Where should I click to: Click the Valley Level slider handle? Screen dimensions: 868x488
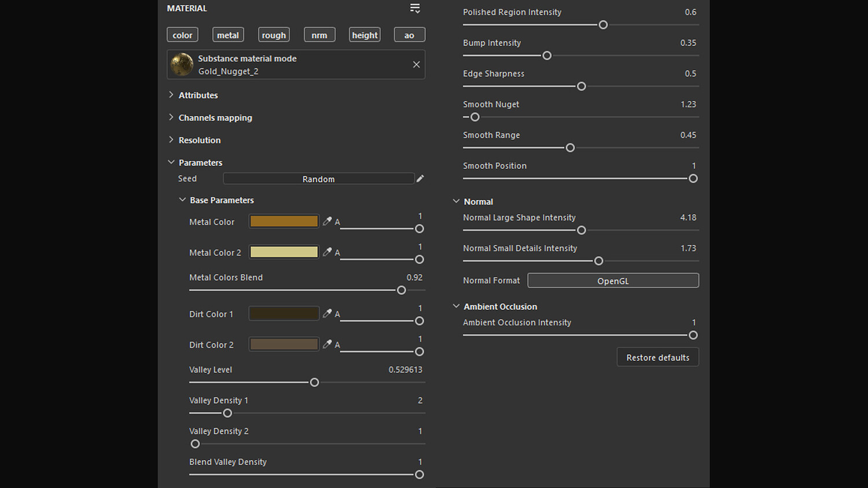click(x=314, y=382)
